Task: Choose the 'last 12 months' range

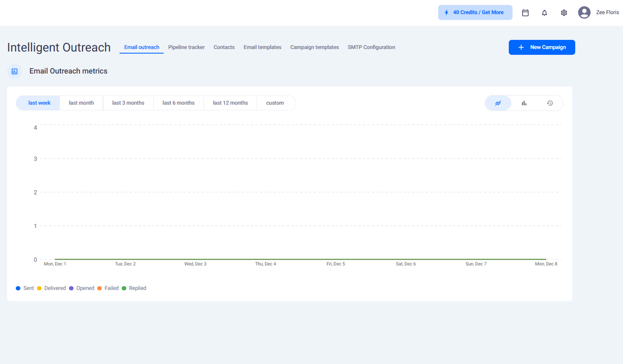Action: [230, 103]
